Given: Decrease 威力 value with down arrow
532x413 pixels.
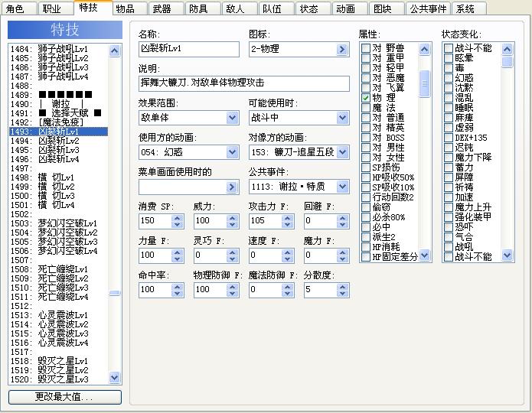Looking at the screenshot, I should [x=233, y=225].
